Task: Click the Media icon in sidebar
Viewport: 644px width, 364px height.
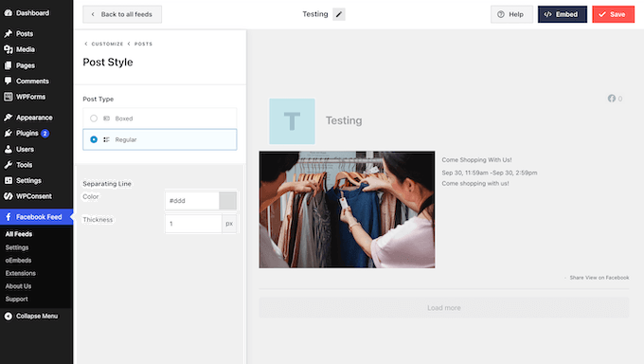Action: 9,49
